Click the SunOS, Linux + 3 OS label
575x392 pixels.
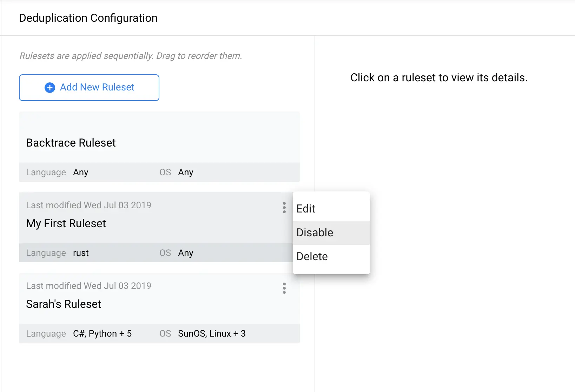pos(212,333)
